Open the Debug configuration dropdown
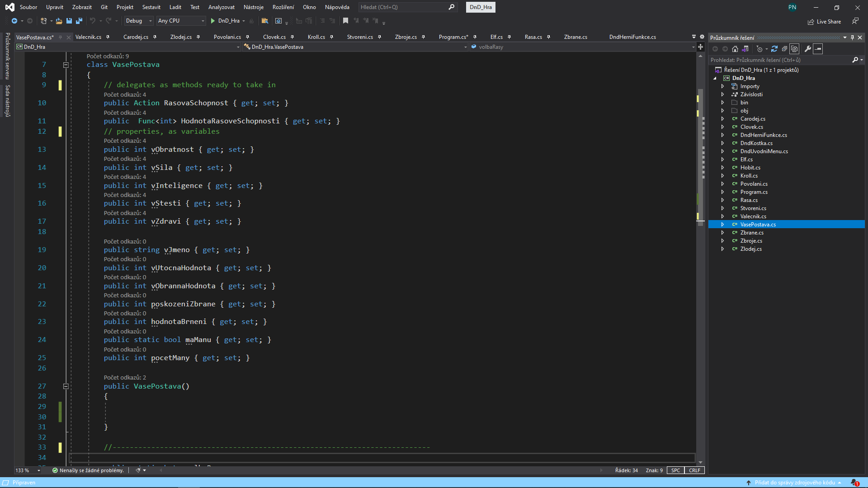 pos(139,21)
